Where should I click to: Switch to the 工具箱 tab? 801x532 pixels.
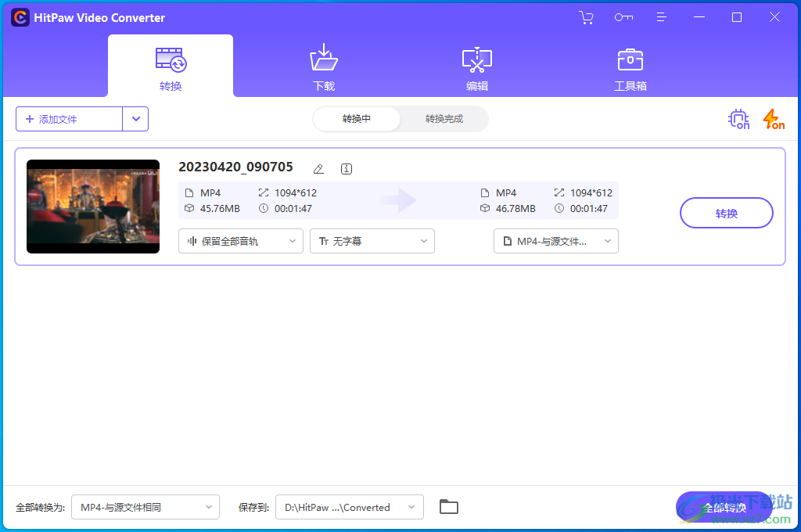pos(630,66)
